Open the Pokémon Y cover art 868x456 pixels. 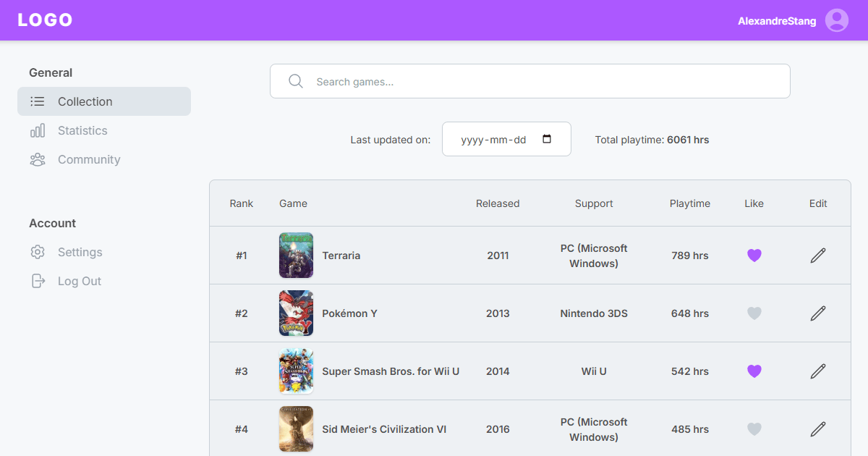point(297,313)
